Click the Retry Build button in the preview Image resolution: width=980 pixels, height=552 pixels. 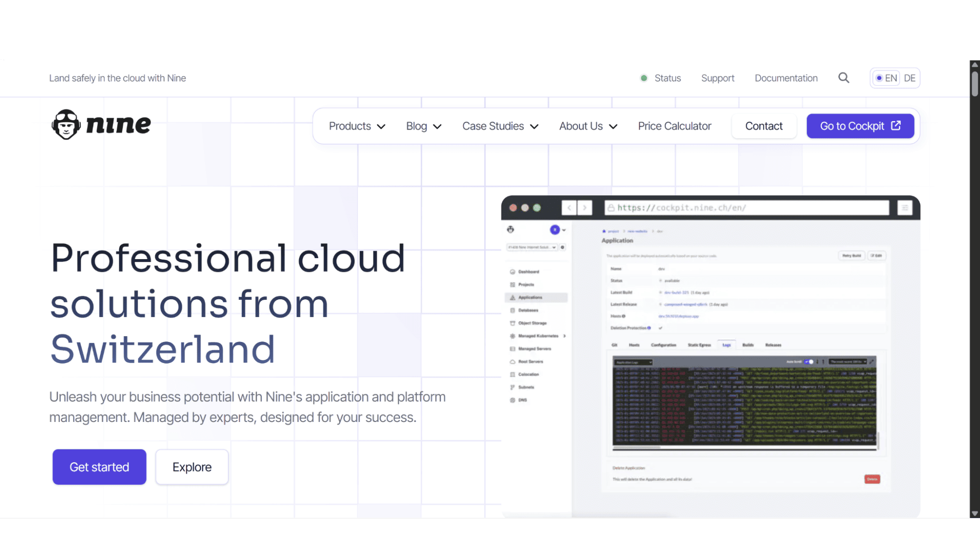tap(852, 256)
